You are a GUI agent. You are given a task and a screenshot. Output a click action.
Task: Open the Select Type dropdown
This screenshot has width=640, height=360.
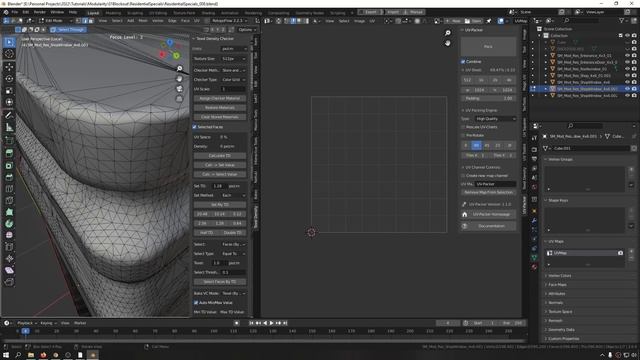233,254
